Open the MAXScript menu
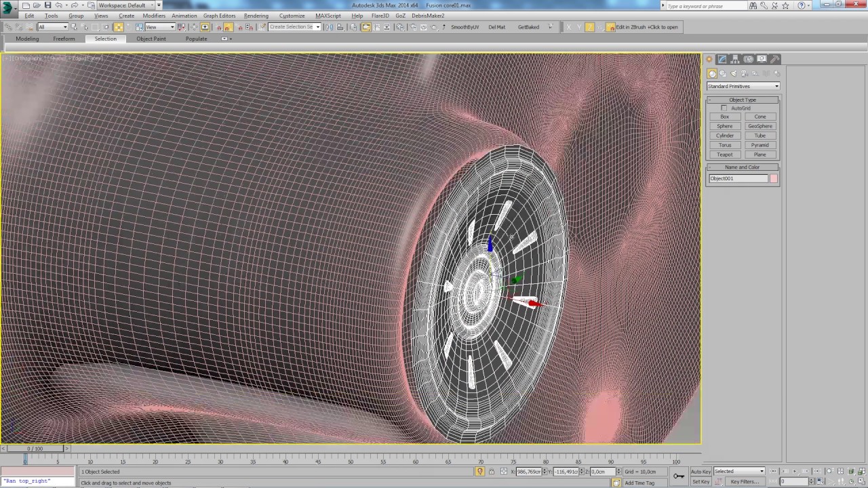Image resolution: width=868 pixels, height=488 pixels. point(328,16)
